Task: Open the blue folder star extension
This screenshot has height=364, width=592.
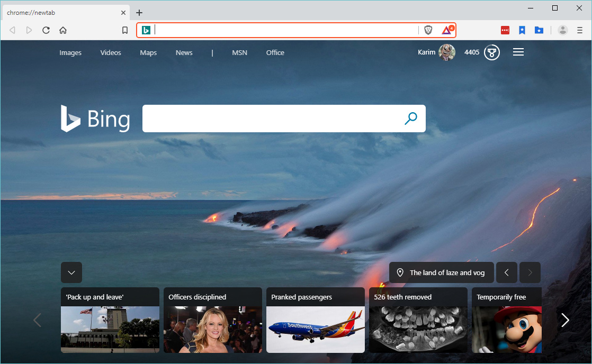Action: pos(539,30)
